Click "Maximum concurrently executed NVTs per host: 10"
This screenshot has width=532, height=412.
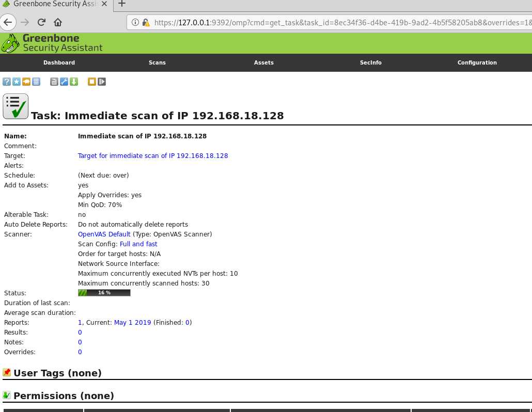point(158,273)
